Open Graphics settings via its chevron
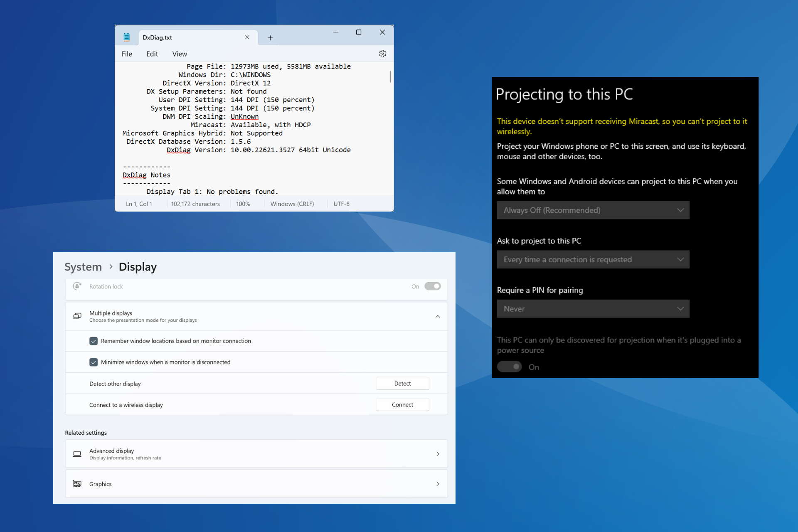This screenshot has height=532, width=798. point(438,484)
